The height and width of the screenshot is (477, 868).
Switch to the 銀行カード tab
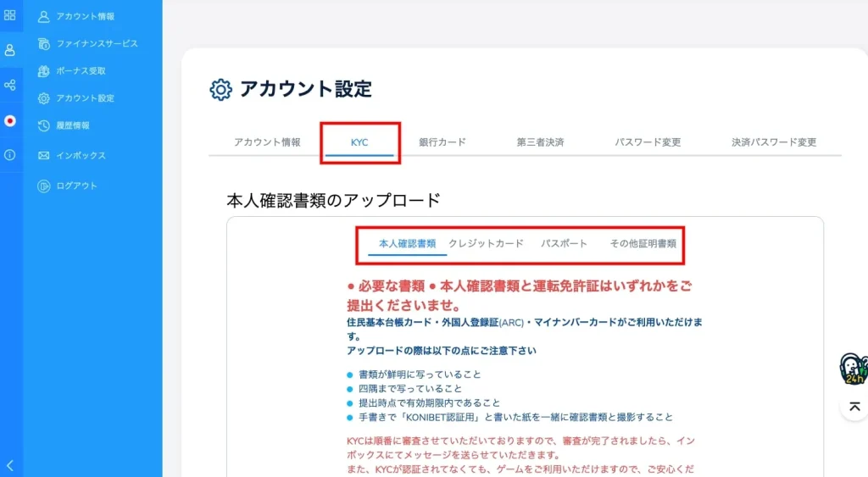tap(442, 142)
